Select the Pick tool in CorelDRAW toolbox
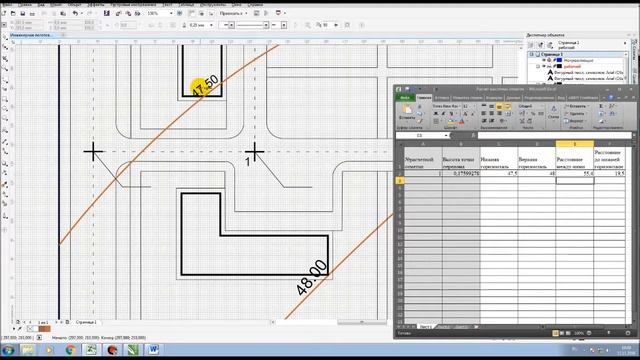Viewport: 640px width, 360px height. tap(5, 38)
